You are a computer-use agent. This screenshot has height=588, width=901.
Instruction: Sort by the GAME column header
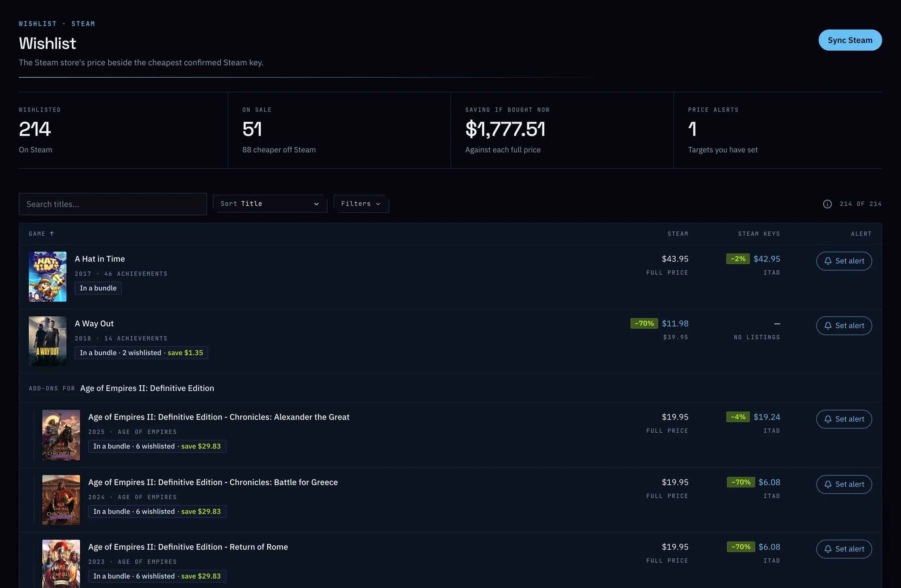click(41, 234)
